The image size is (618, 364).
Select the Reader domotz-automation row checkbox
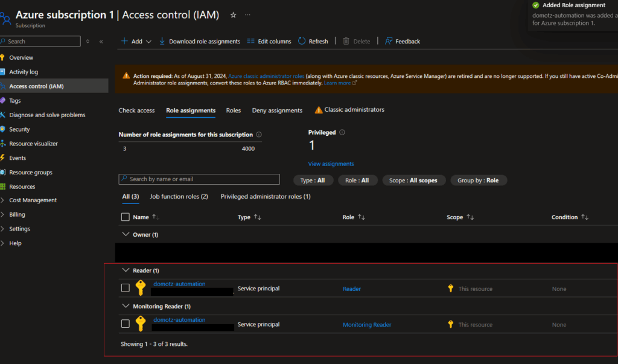click(126, 289)
